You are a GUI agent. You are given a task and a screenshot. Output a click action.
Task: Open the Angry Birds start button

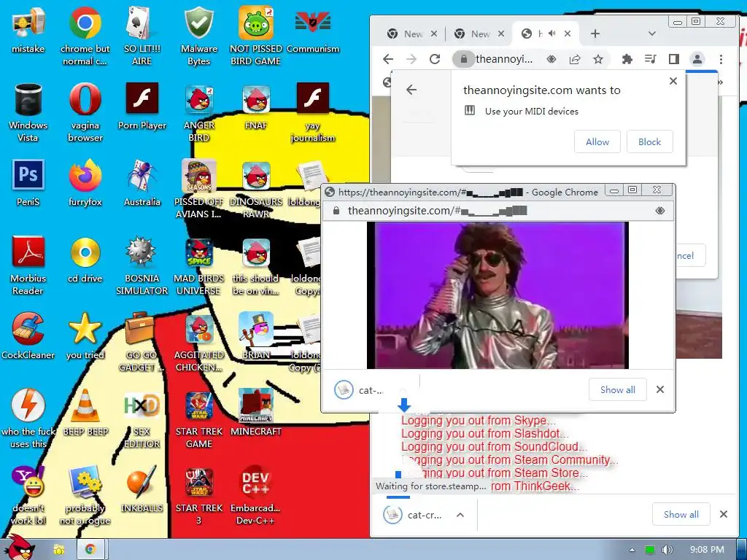tap(18, 548)
